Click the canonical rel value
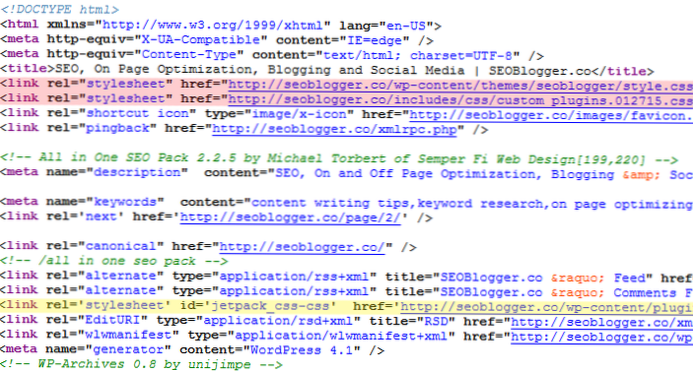This screenshot has height=371, width=693. [x=121, y=246]
